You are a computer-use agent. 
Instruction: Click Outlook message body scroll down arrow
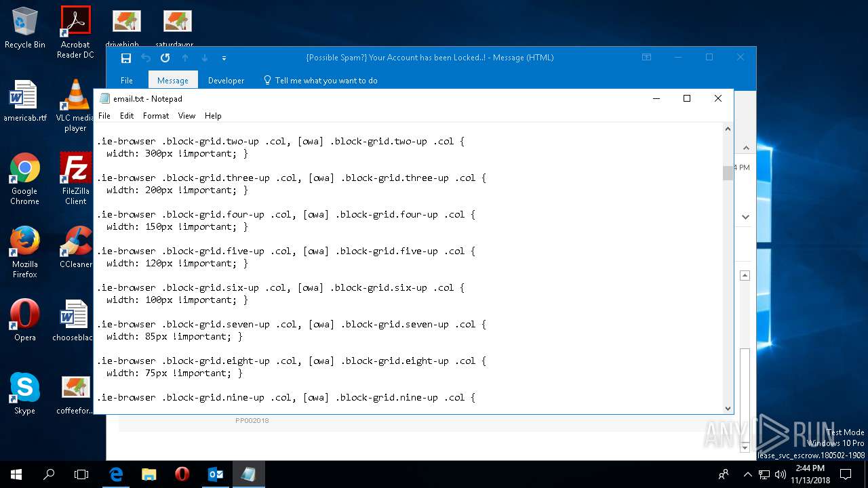point(745,448)
